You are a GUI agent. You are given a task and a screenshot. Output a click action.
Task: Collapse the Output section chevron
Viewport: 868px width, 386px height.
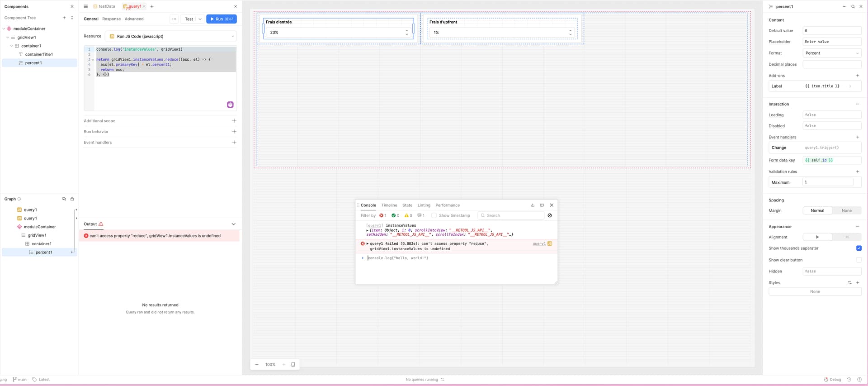point(233,224)
